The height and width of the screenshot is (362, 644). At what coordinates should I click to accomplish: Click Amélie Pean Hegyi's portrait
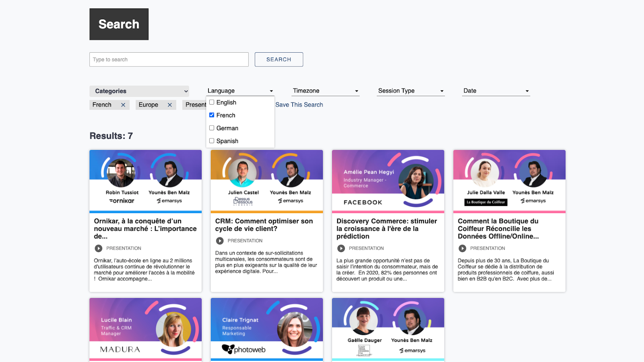point(416,182)
